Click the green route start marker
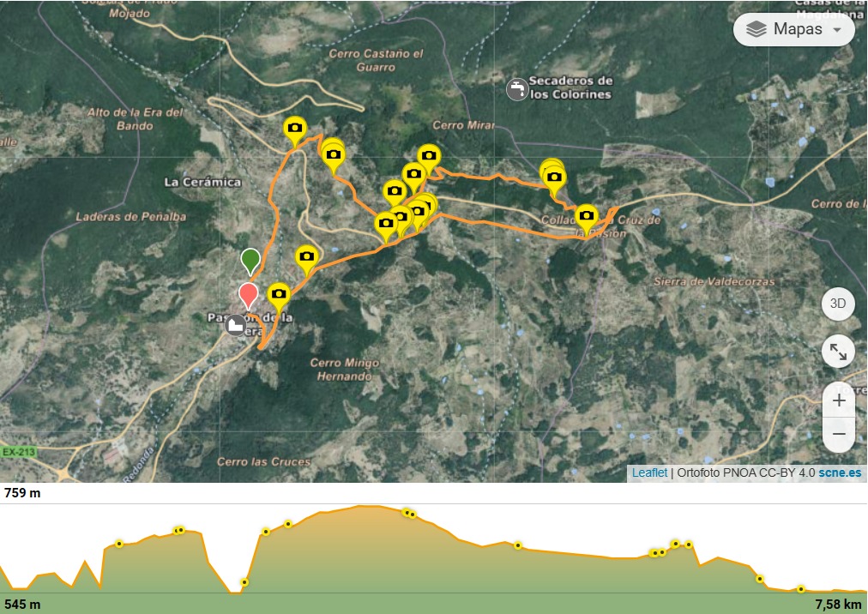Screen dimensions: 868x614 click(x=250, y=262)
